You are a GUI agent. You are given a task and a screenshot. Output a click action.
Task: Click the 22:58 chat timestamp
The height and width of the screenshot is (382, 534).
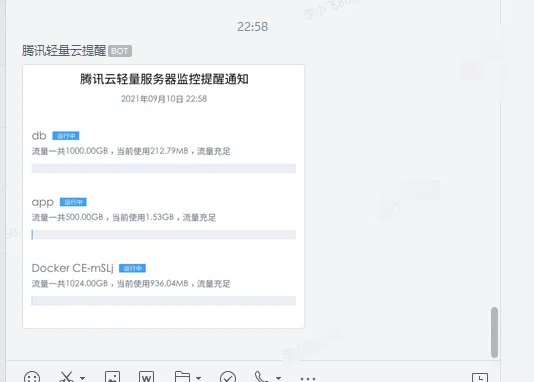pyautogui.click(x=253, y=27)
